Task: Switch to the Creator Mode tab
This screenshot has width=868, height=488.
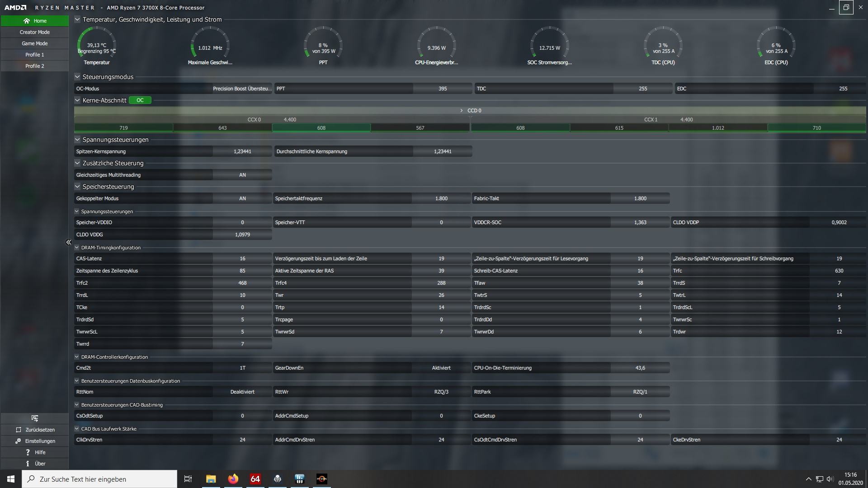Action: click(x=35, y=32)
